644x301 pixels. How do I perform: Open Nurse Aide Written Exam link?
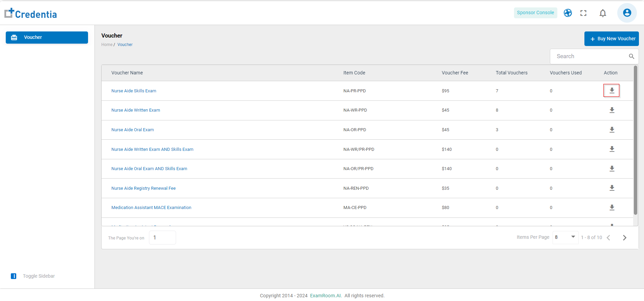point(136,110)
